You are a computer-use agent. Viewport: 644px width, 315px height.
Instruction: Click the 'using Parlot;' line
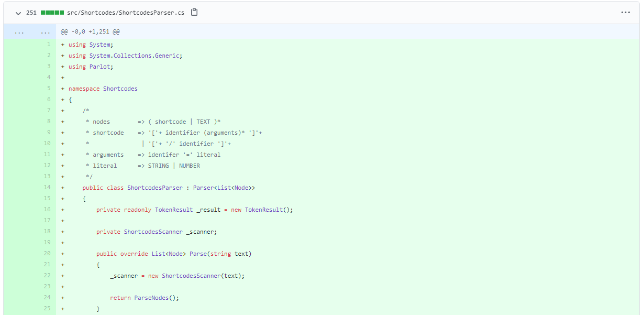91,67
